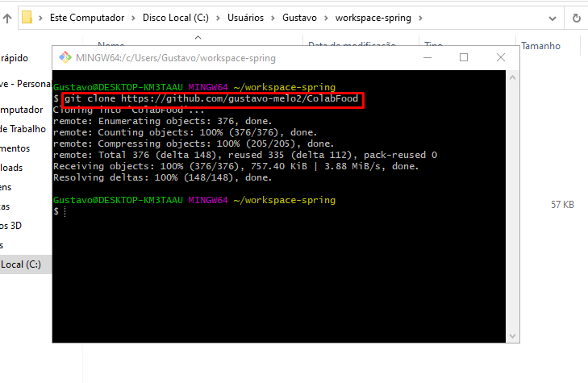Open 'Usuários' in the breadcrumb
The image size is (588, 383).
pos(245,18)
